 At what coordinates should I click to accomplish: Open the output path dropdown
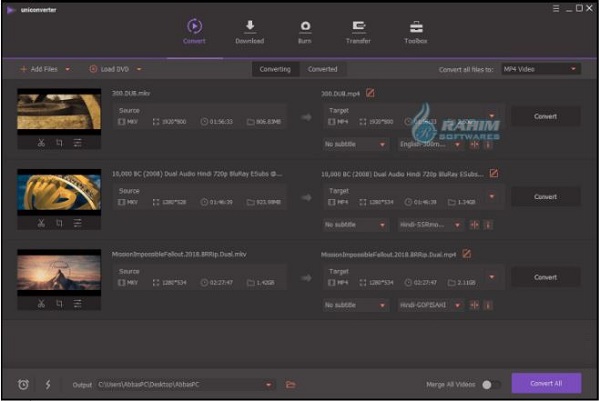click(269, 385)
